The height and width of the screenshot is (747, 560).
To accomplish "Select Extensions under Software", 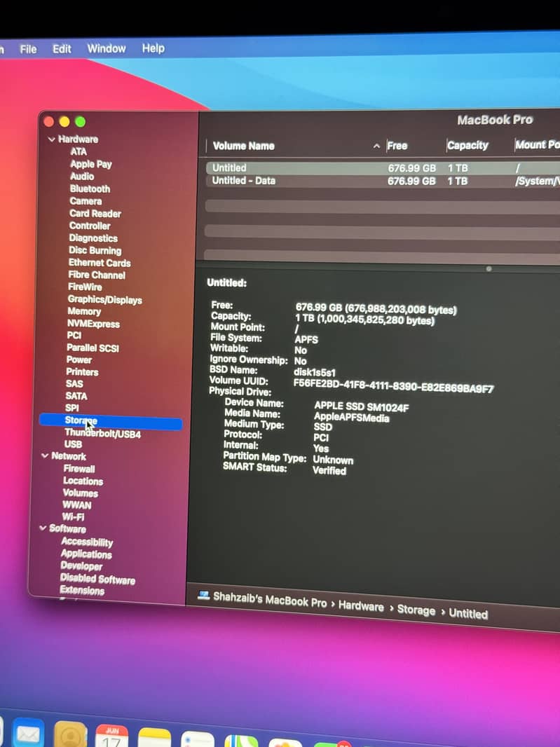I will [82, 591].
